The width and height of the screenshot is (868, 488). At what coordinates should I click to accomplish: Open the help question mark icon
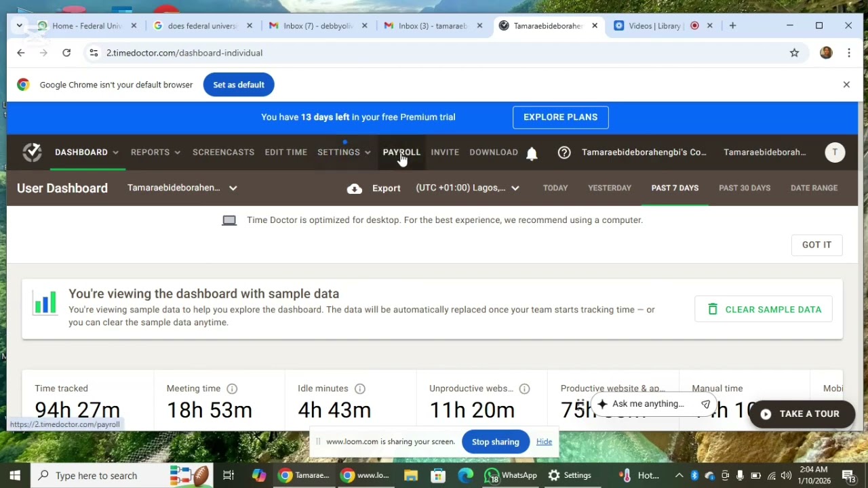point(564,152)
